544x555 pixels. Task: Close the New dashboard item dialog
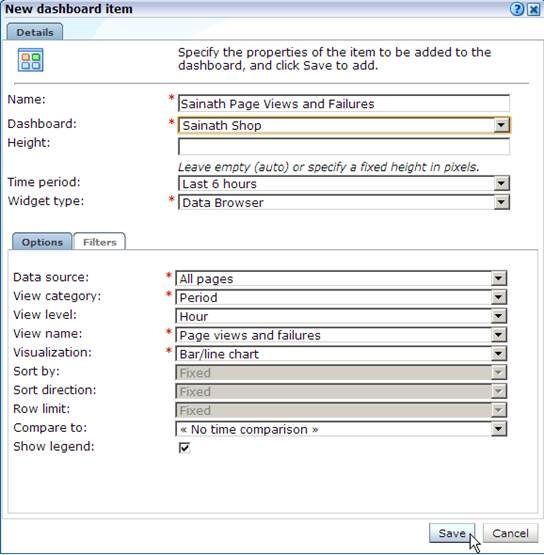tap(533, 9)
